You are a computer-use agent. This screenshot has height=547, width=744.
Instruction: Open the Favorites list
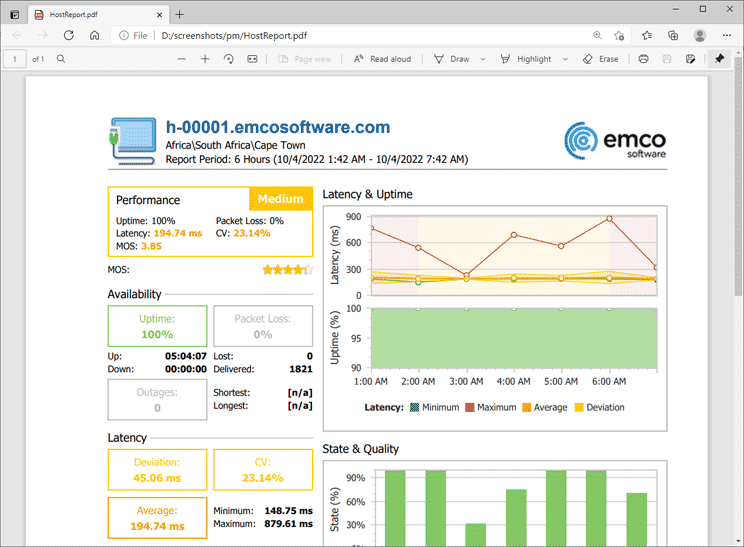coord(648,35)
